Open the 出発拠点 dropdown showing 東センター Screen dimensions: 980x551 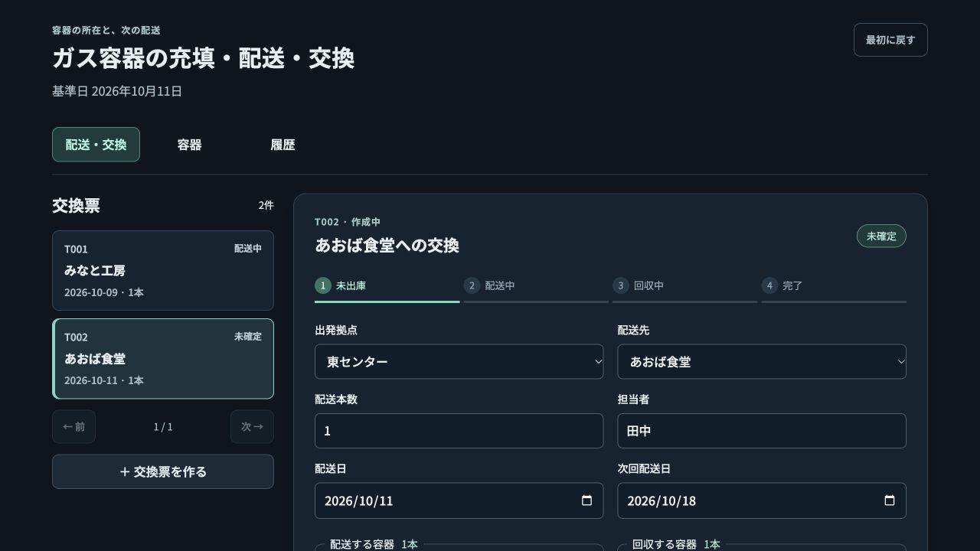point(459,361)
